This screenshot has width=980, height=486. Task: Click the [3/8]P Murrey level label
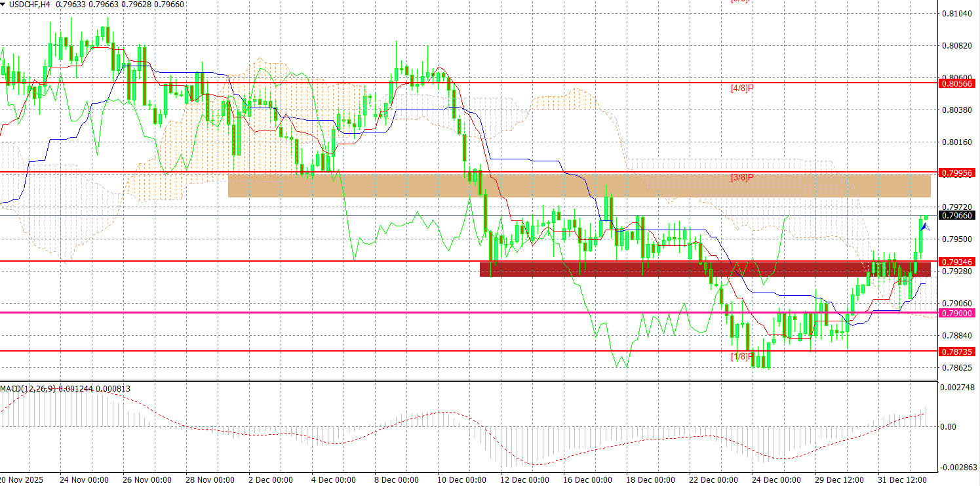click(742, 178)
